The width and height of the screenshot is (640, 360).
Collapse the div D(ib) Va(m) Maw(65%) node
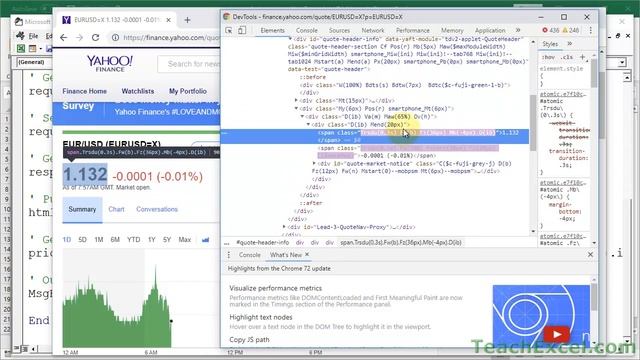tap(302, 117)
